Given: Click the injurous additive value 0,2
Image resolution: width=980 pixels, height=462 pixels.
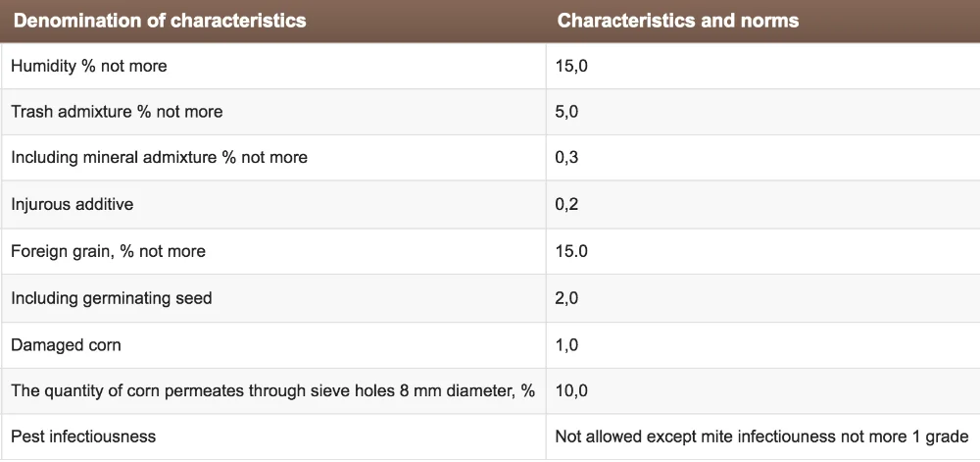Looking at the screenshot, I should 566,205.
